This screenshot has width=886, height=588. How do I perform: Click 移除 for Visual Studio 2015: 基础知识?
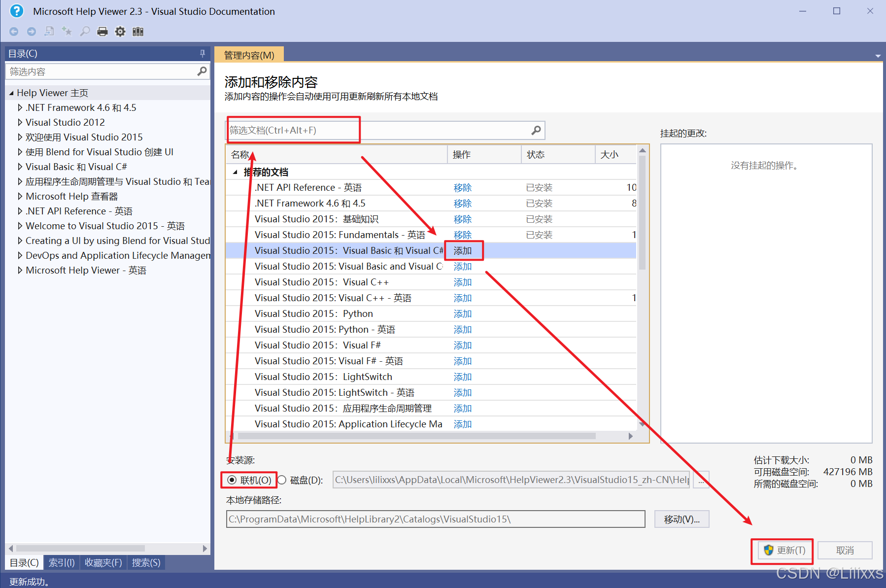pos(463,219)
